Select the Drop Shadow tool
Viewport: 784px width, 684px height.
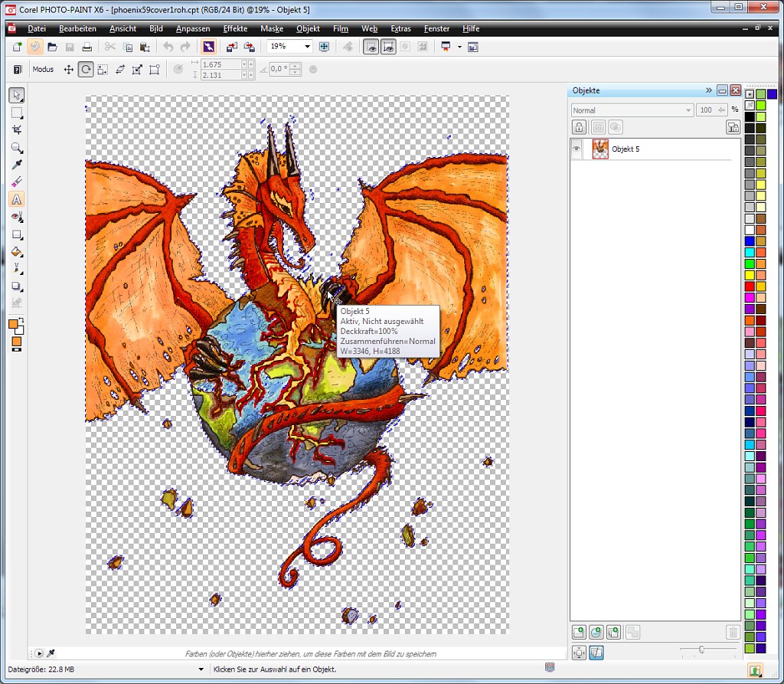[17, 286]
